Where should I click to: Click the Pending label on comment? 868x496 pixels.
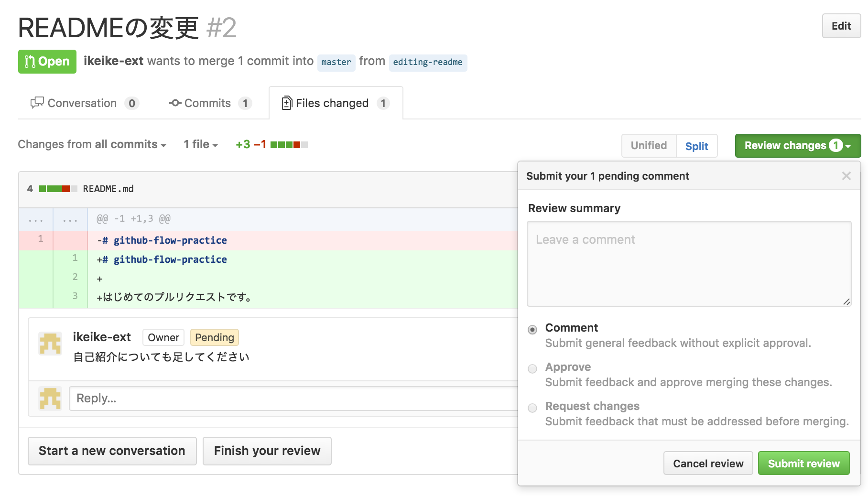click(215, 337)
